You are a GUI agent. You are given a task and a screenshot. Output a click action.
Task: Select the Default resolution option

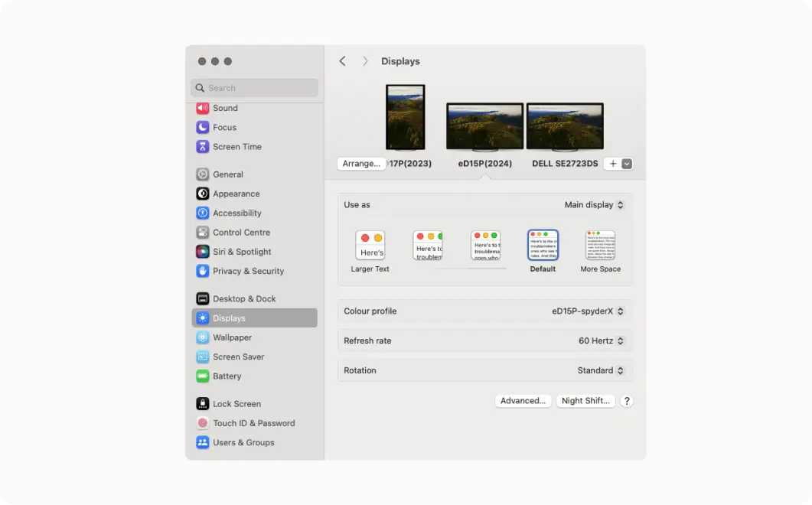(x=543, y=252)
